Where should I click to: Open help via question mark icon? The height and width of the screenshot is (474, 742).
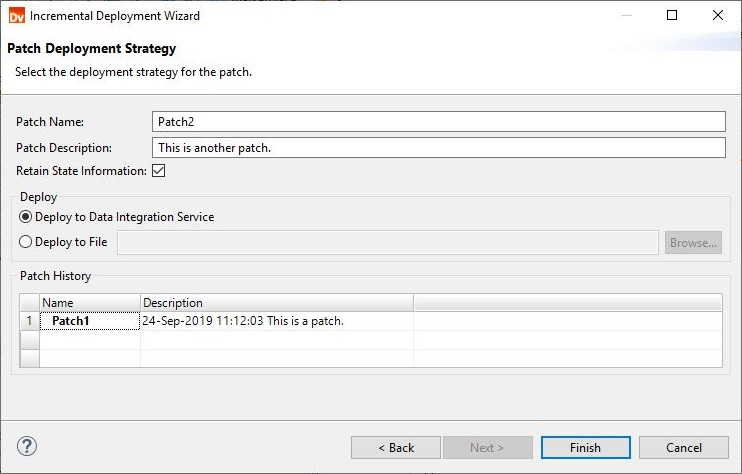click(27, 446)
